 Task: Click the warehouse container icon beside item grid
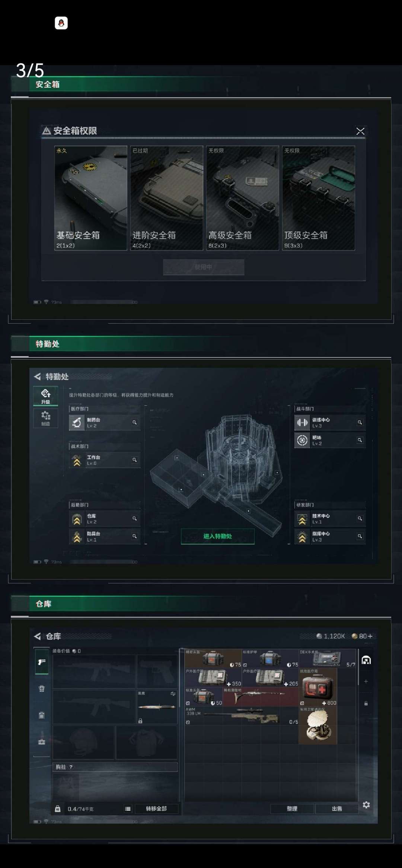366,660
